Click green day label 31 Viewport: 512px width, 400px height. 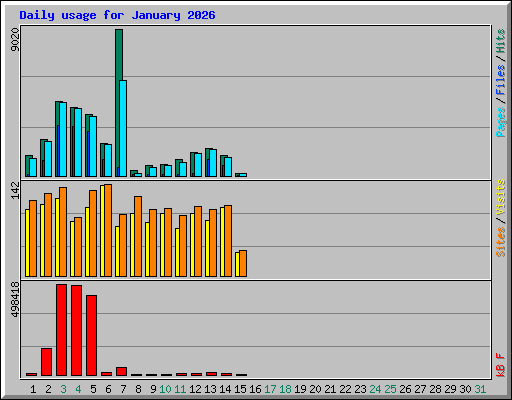click(x=480, y=389)
